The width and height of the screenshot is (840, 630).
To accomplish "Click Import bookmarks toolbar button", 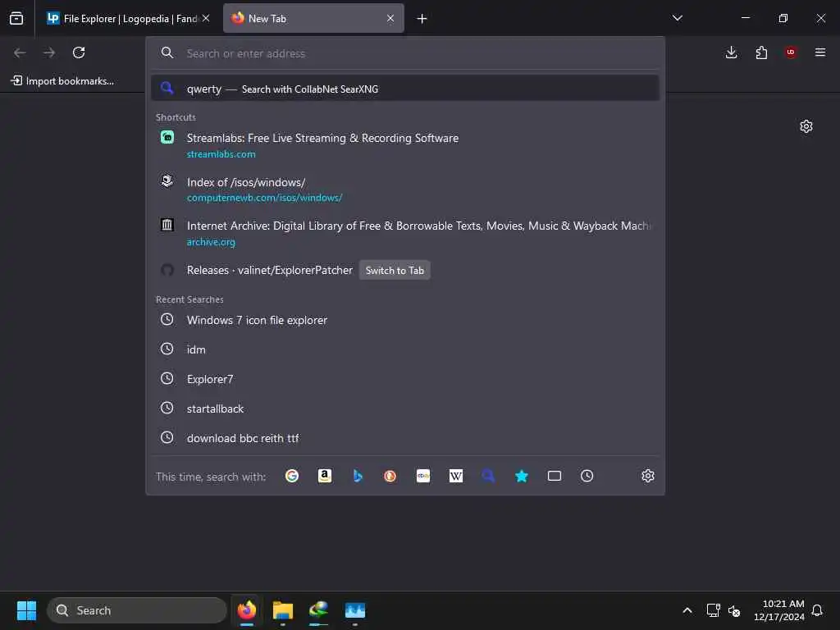I will (62, 81).
